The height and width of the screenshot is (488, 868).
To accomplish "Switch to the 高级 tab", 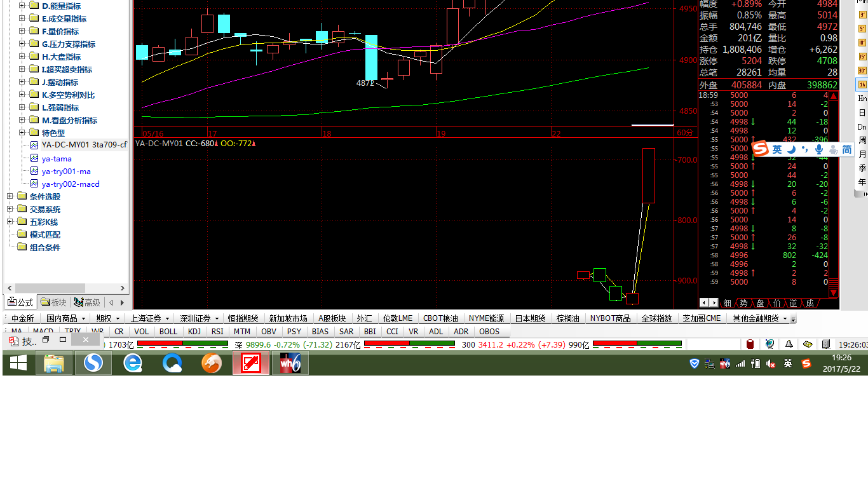I will (x=87, y=302).
